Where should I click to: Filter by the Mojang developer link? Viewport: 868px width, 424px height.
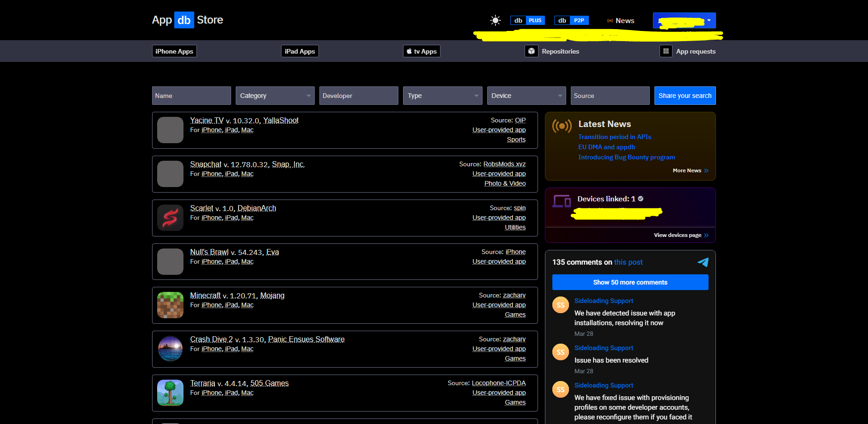point(272,296)
